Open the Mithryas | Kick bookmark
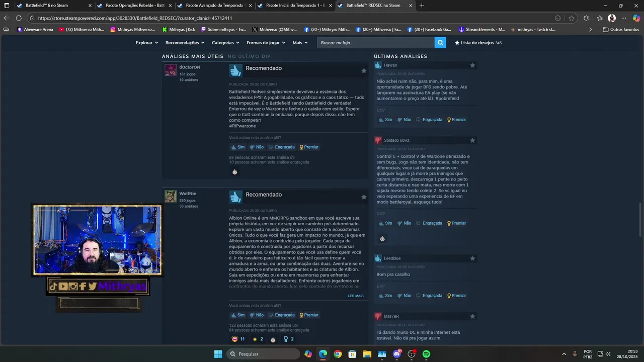Viewport: 644px width, 362px height. coord(179,30)
